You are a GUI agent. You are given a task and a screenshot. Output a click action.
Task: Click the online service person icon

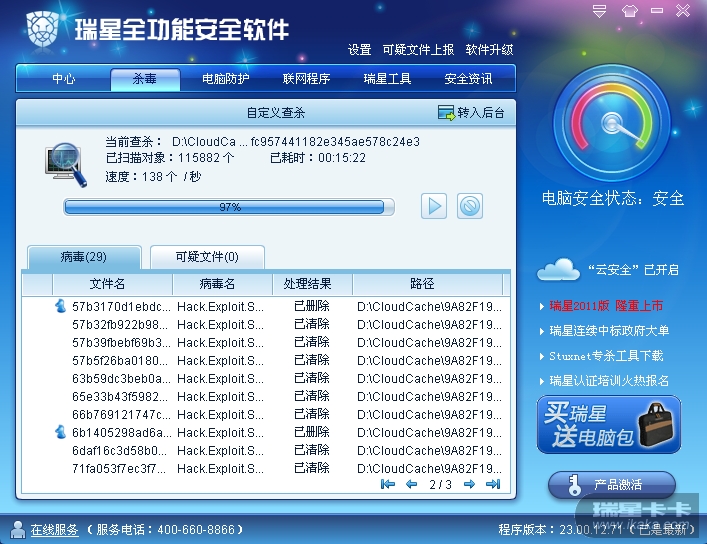click(x=18, y=529)
